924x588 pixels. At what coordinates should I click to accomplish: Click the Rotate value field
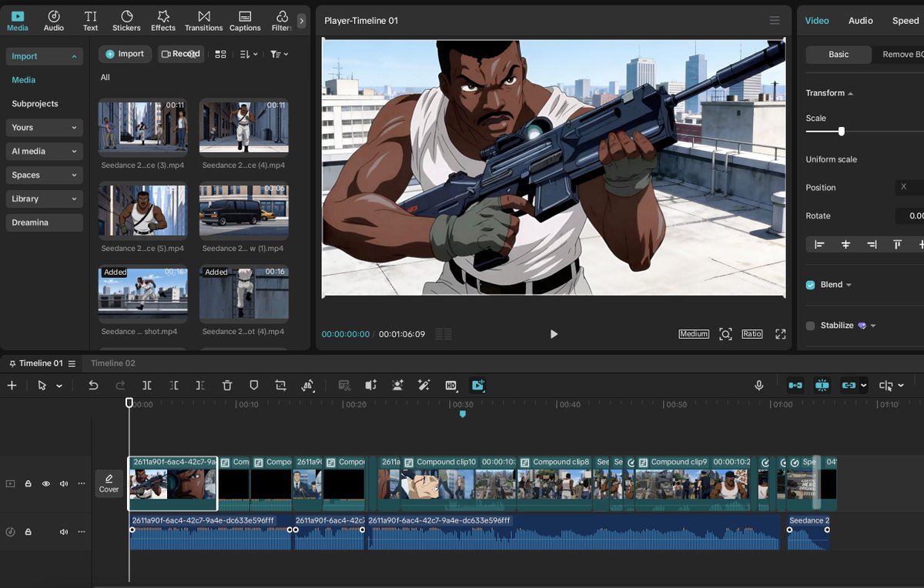coord(910,216)
